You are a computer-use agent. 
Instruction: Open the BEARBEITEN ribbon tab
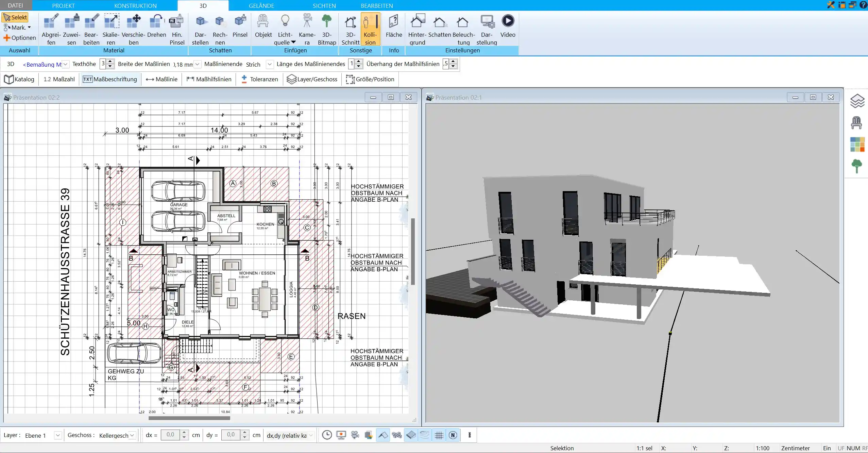pyautogui.click(x=377, y=5)
